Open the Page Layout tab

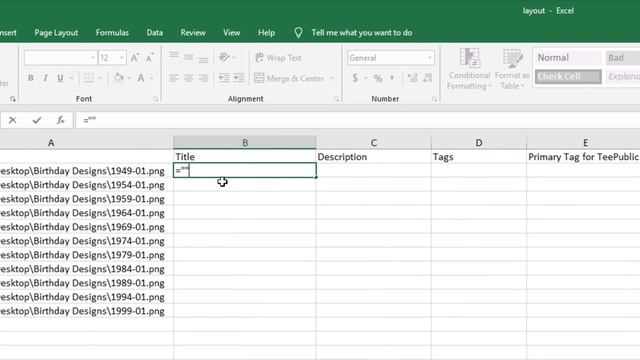click(x=56, y=33)
